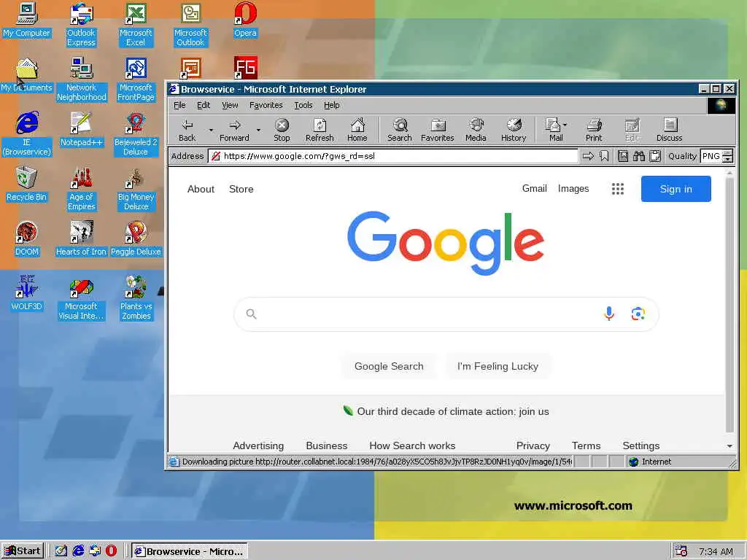Select the WOLF3D desktop shortcut
Image resolution: width=747 pixels, height=560 pixels.
27,293
